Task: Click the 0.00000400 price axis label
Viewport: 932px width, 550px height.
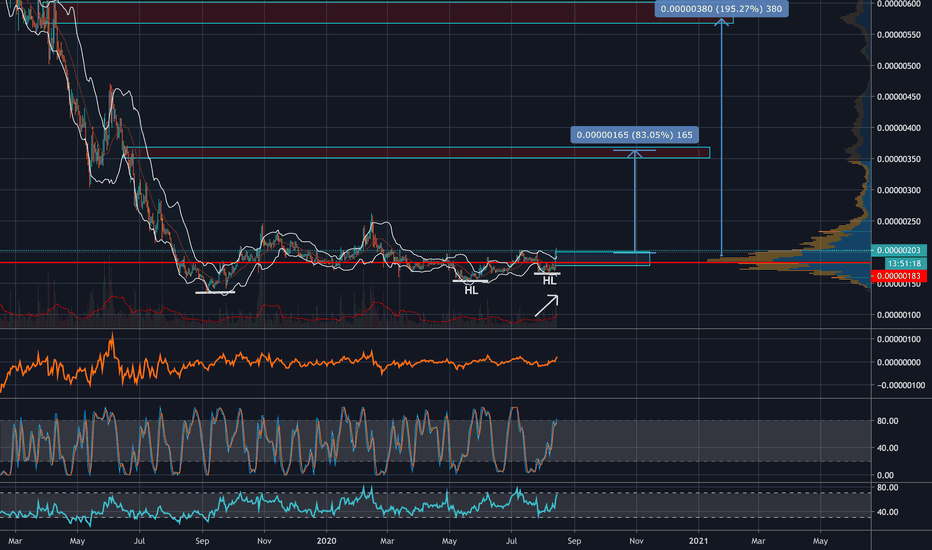Action: coord(899,128)
